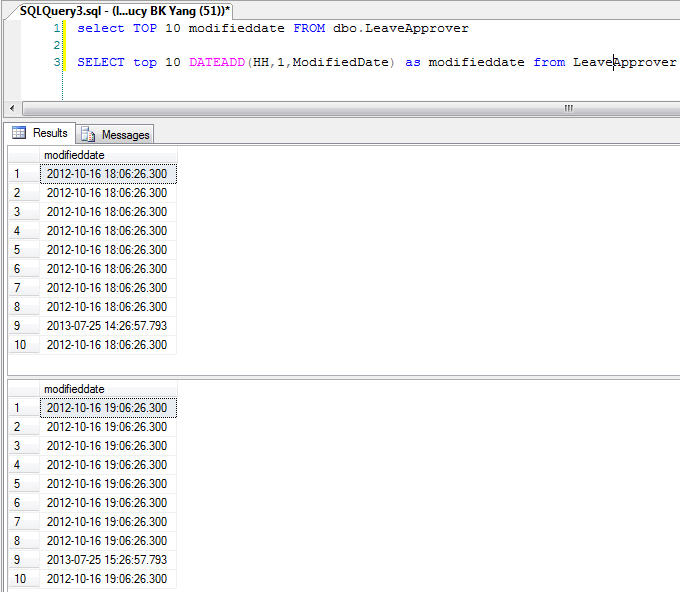The height and width of the screenshot is (592, 680).
Task: Click dbo.LeaveApprover on line 1
Action: (401, 28)
